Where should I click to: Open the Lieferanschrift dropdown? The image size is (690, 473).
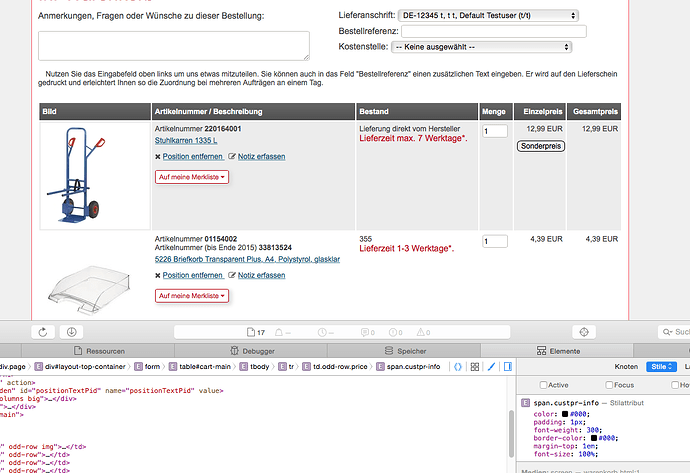click(x=486, y=16)
